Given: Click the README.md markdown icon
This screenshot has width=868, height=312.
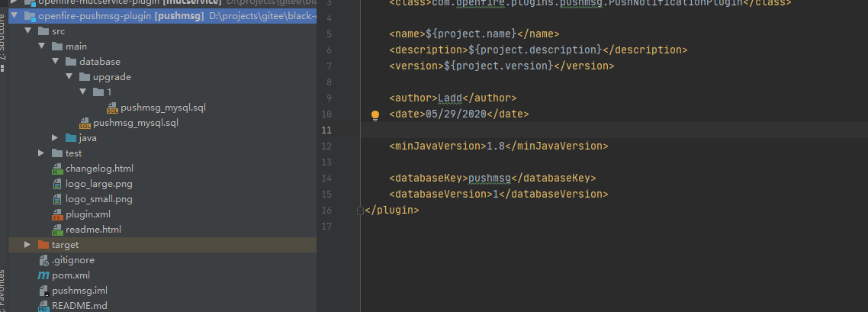Looking at the screenshot, I should [43, 306].
